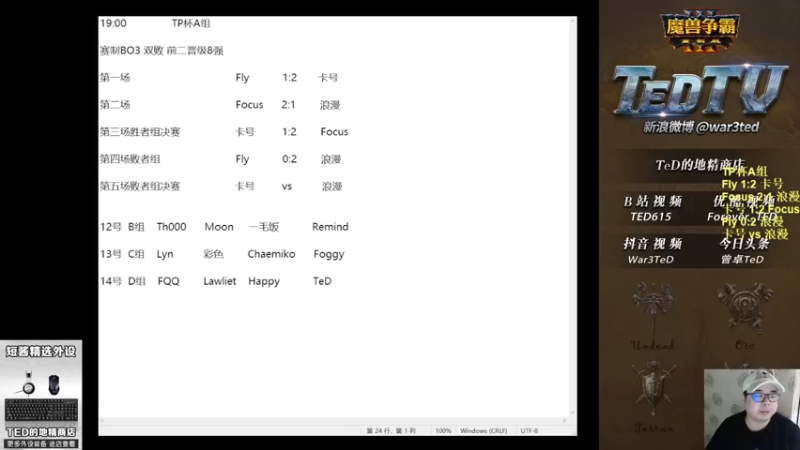Viewport: 800px width, 450px height.
Task: Click the Windows (CRLF) status entry
Action: (x=483, y=431)
